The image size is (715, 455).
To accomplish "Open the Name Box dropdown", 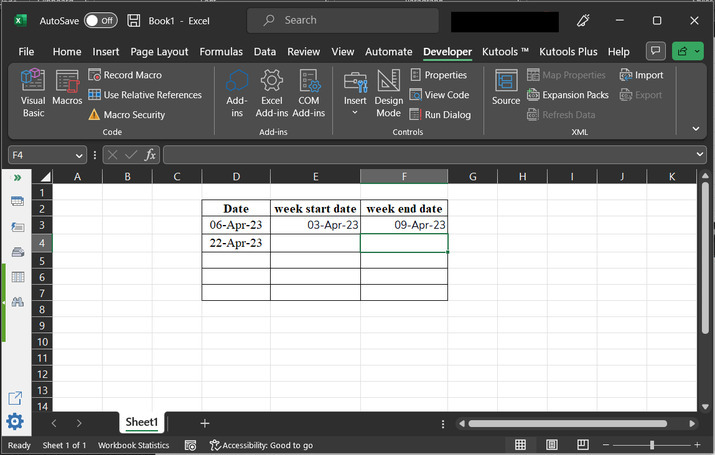I will (79, 155).
